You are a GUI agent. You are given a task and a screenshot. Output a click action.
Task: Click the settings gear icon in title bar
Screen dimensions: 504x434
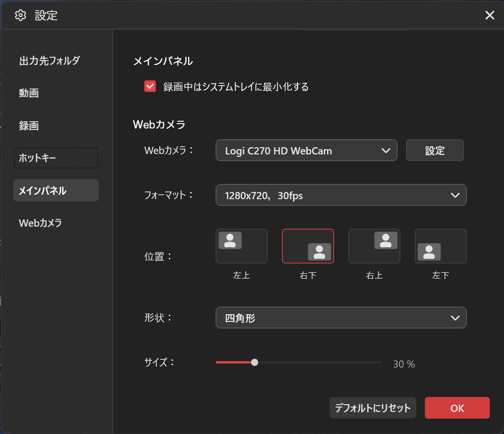coord(20,15)
